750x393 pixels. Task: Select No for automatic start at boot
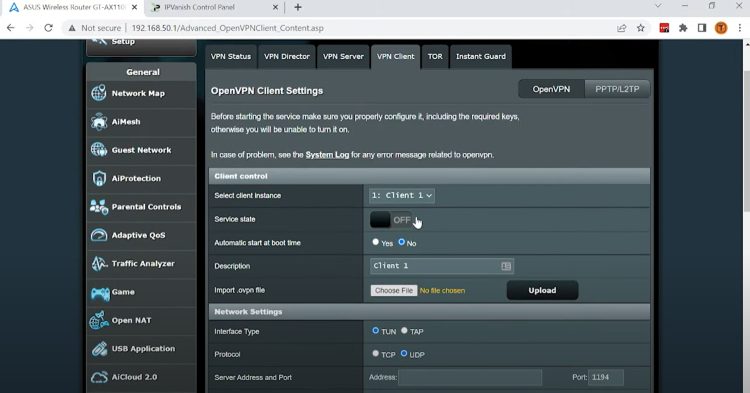pos(401,242)
